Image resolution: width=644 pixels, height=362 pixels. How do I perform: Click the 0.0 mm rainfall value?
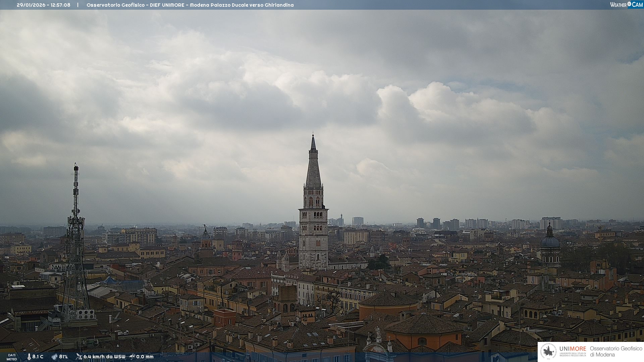(145, 357)
